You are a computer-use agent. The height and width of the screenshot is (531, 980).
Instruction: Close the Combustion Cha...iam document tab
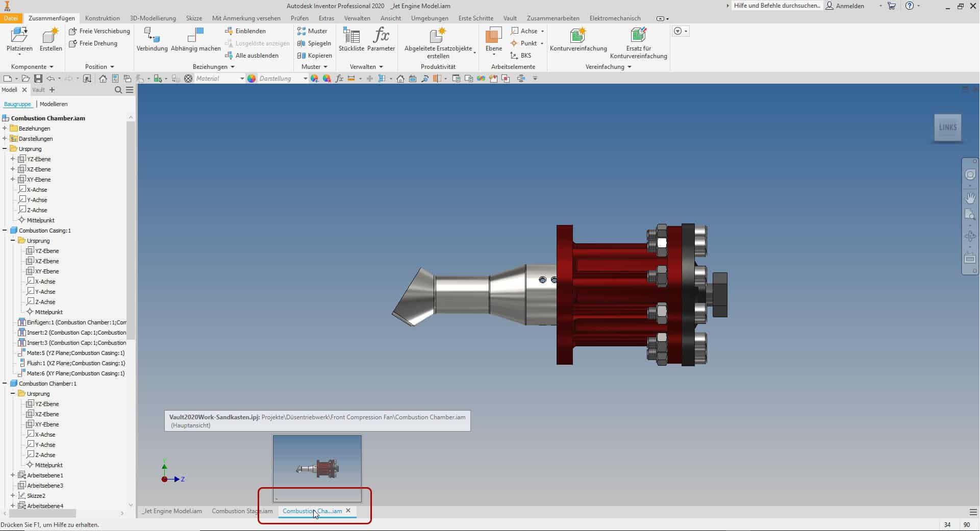tap(348, 511)
